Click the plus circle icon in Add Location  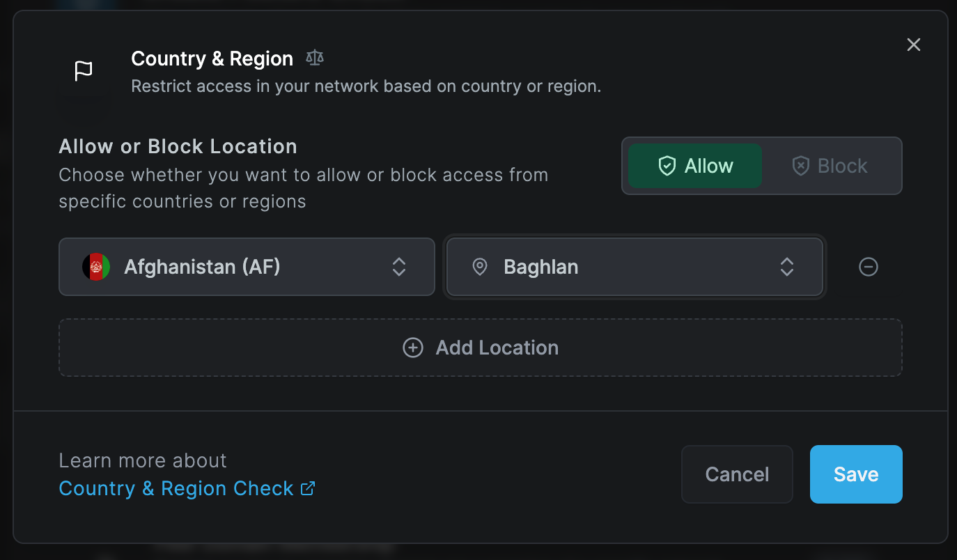(413, 348)
